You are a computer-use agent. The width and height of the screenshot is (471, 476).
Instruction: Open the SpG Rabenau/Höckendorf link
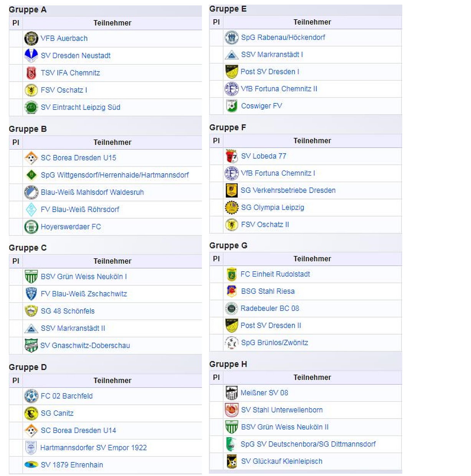[x=283, y=38]
